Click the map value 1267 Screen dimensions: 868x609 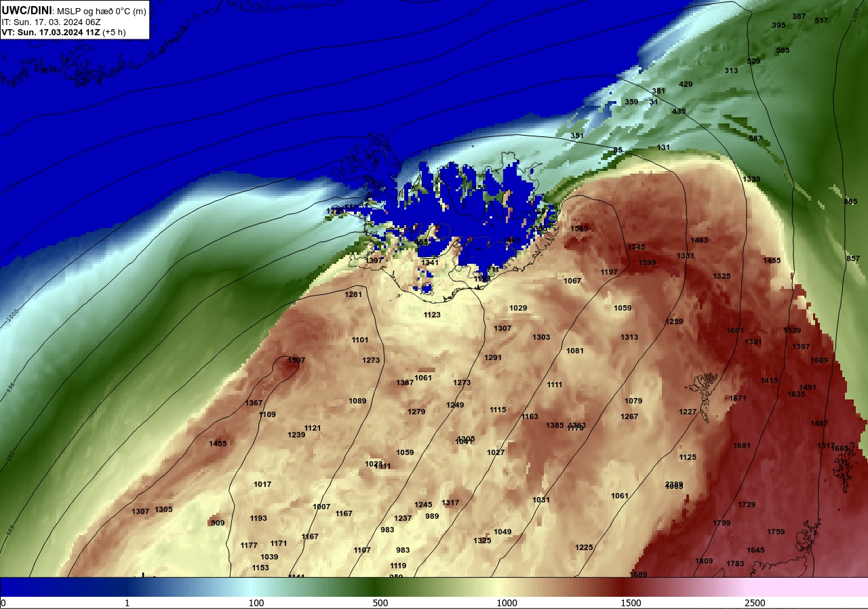pos(629,416)
